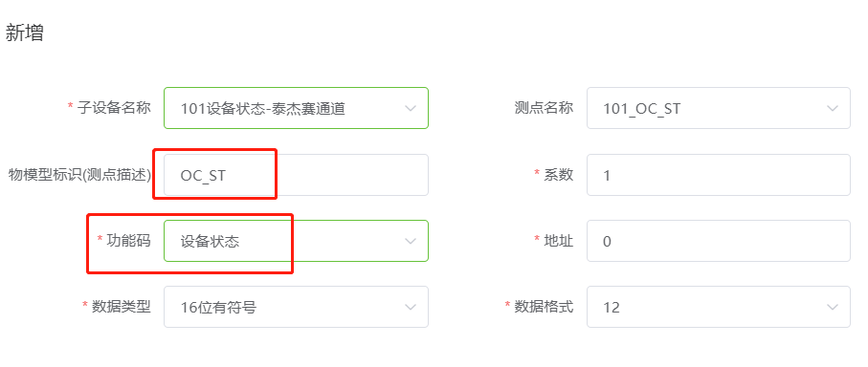Image resolution: width=868 pixels, height=367 pixels.
Task: Focus the 物模型标识 field containing OC_ST
Action: [x=296, y=175]
